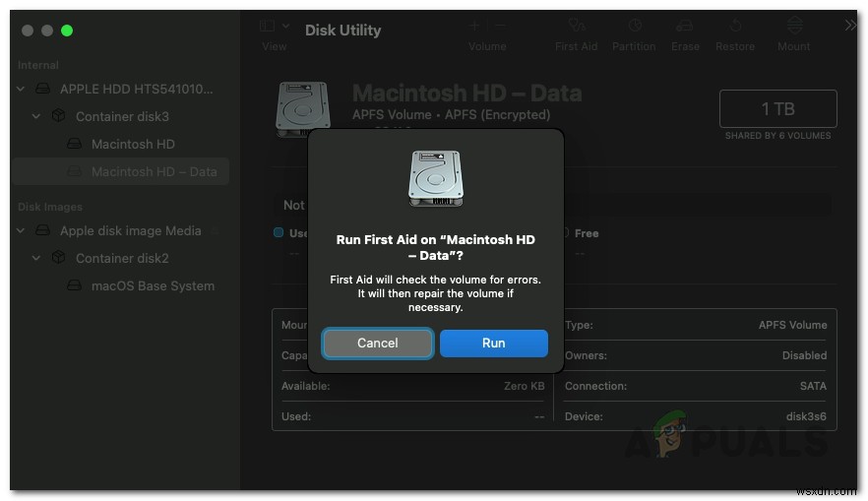
Task: Click the Container disk2 cube icon
Action: (x=58, y=258)
